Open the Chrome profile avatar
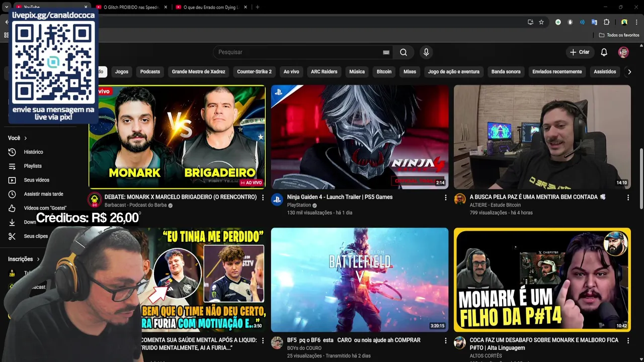The width and height of the screenshot is (644, 362). [624, 22]
